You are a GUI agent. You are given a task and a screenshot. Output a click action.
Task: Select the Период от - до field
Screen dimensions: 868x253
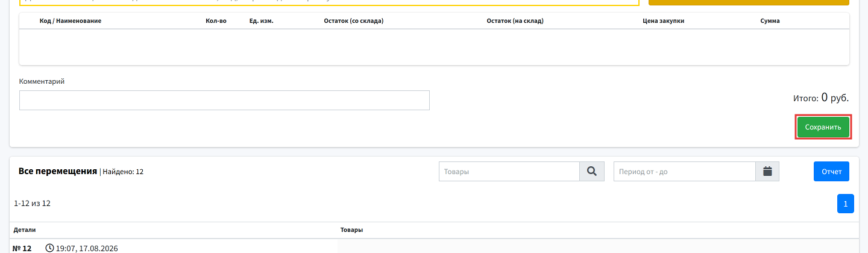point(685,172)
